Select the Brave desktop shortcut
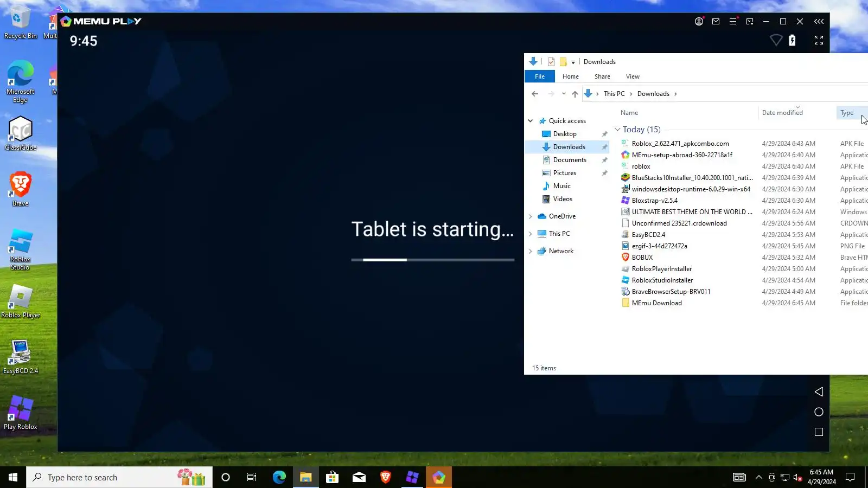 [x=21, y=189]
